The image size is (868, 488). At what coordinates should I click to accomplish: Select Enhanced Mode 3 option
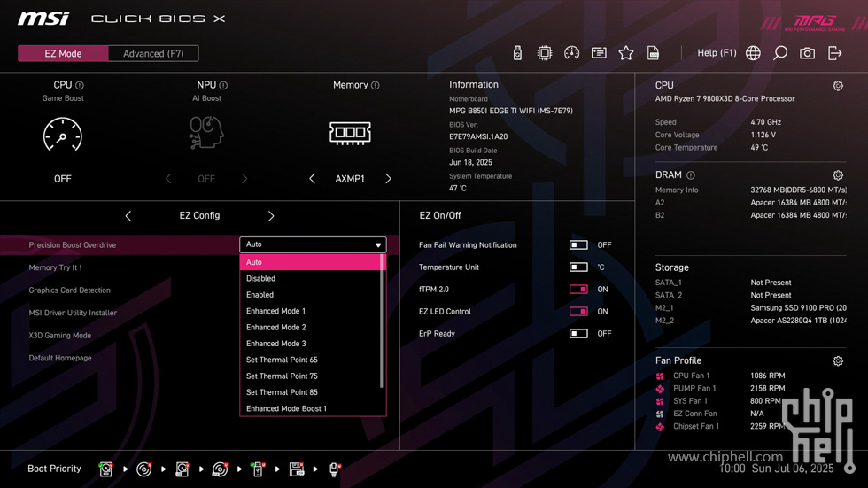pyautogui.click(x=310, y=344)
